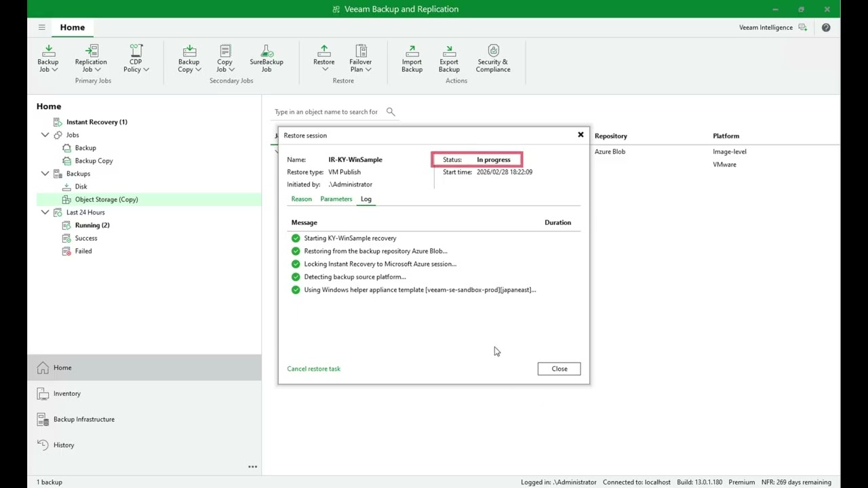The height and width of the screenshot is (488, 868).
Task: Open the help question mark icon
Action: (826, 27)
